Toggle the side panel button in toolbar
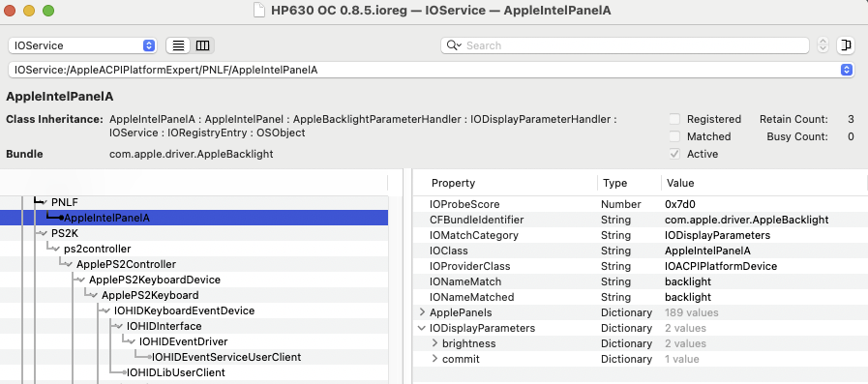Viewport: 868px width, 384px height. [x=846, y=45]
